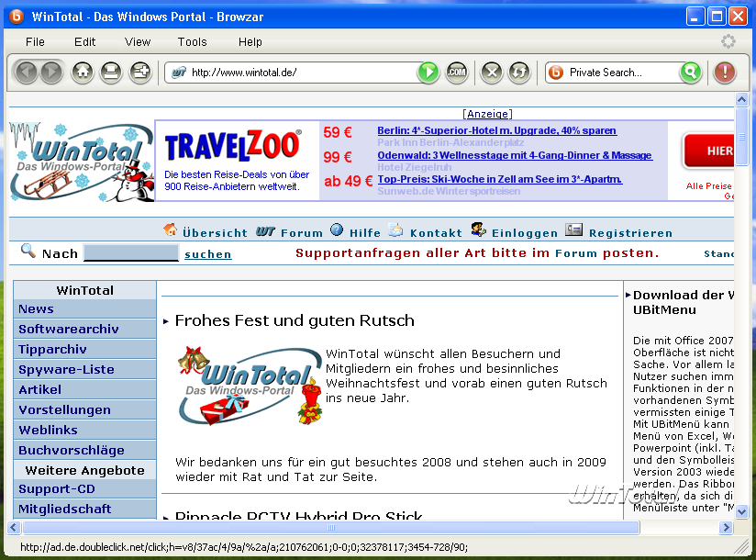Open the Help menu
This screenshot has height=560, width=756.
click(250, 42)
